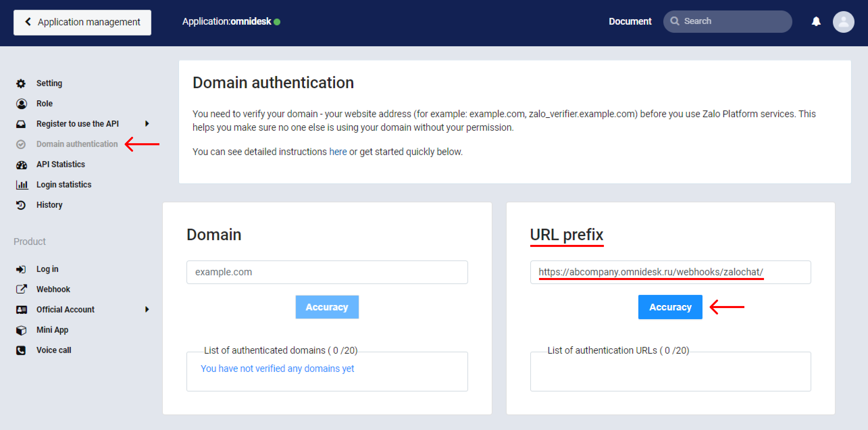The width and height of the screenshot is (868, 430).
Task: Focus the header Search field
Action: (727, 22)
